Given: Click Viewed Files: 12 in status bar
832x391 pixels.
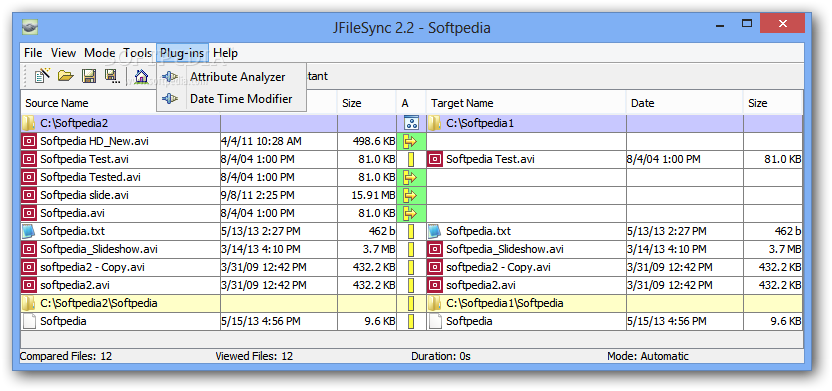Looking at the screenshot, I should [254, 357].
